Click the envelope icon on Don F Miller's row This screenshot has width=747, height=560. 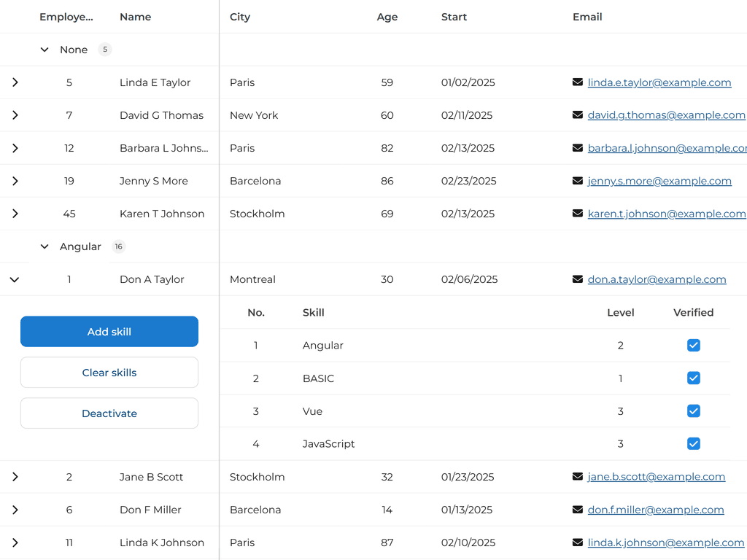coord(577,510)
